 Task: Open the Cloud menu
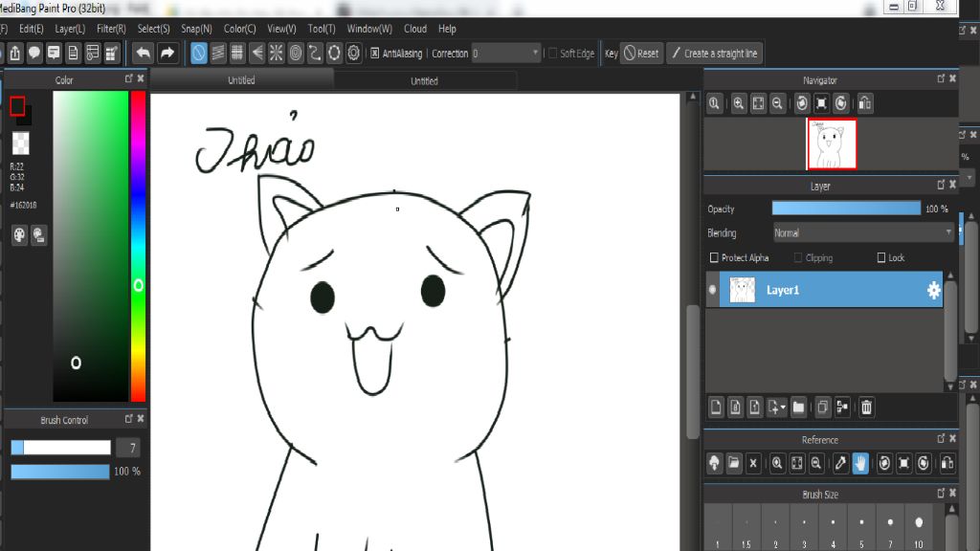click(x=415, y=29)
